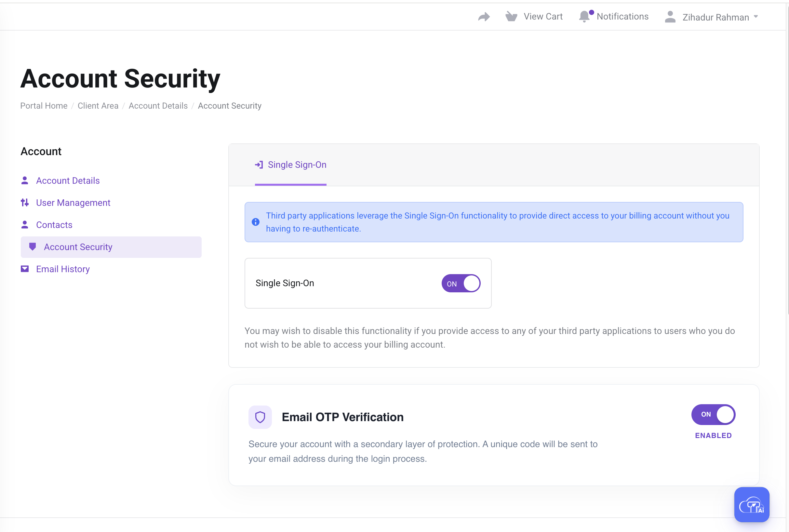Click the User Management filter icon
Screen dimensions: 789x532
click(25, 203)
